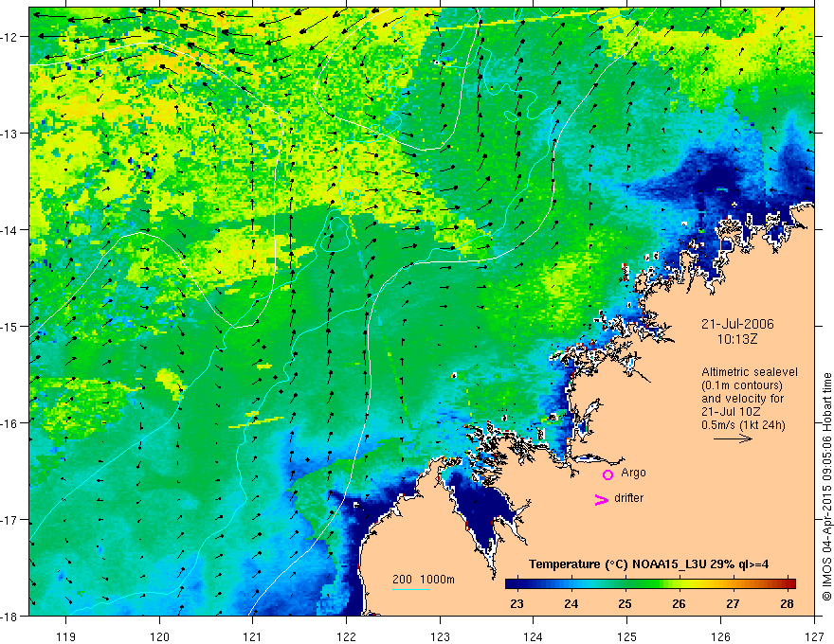Screen dimensions: 834x644
Task: Click the latitude axis label '-12'
Action: pos(10,37)
